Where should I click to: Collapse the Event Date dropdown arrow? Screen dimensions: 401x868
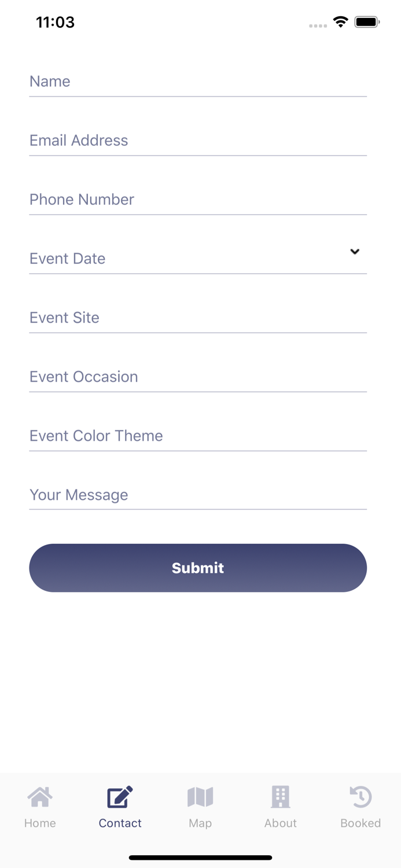tap(354, 252)
